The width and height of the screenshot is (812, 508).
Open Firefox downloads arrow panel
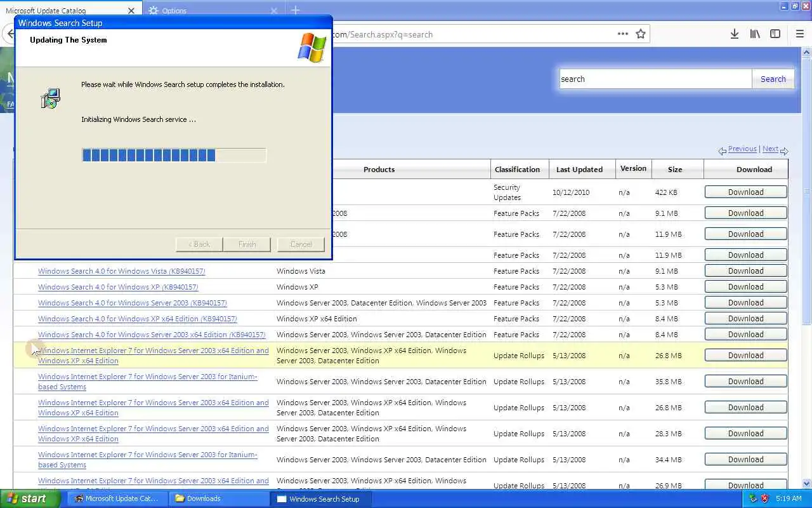pos(734,34)
